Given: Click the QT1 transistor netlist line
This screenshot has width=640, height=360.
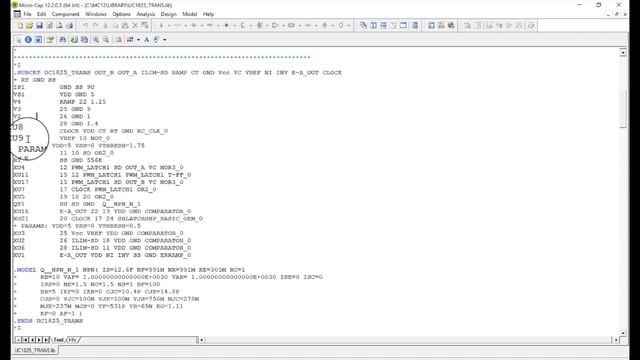Looking at the screenshot, I should tap(77, 204).
